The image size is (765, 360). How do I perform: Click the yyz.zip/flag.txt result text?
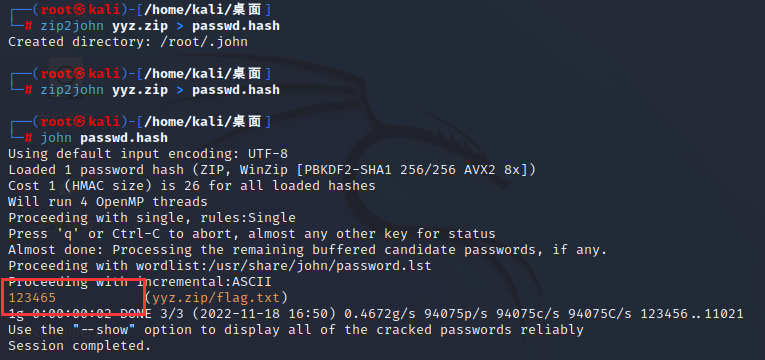pyautogui.click(x=217, y=298)
